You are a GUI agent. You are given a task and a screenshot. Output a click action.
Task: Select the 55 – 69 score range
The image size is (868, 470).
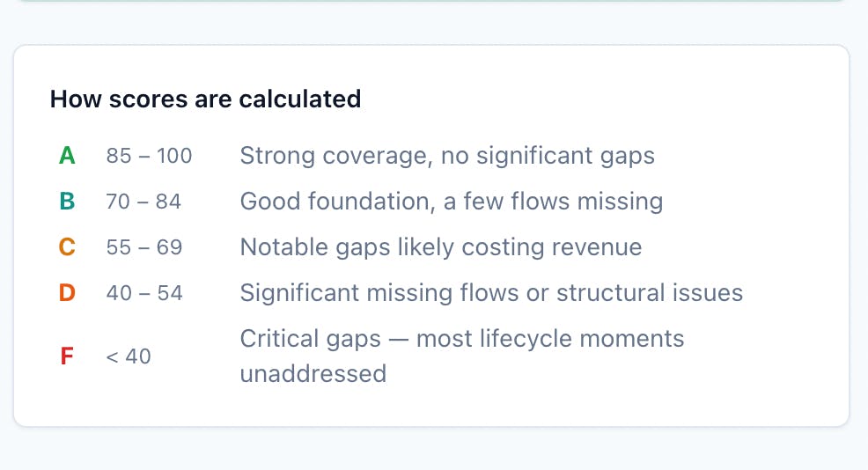pos(143,247)
